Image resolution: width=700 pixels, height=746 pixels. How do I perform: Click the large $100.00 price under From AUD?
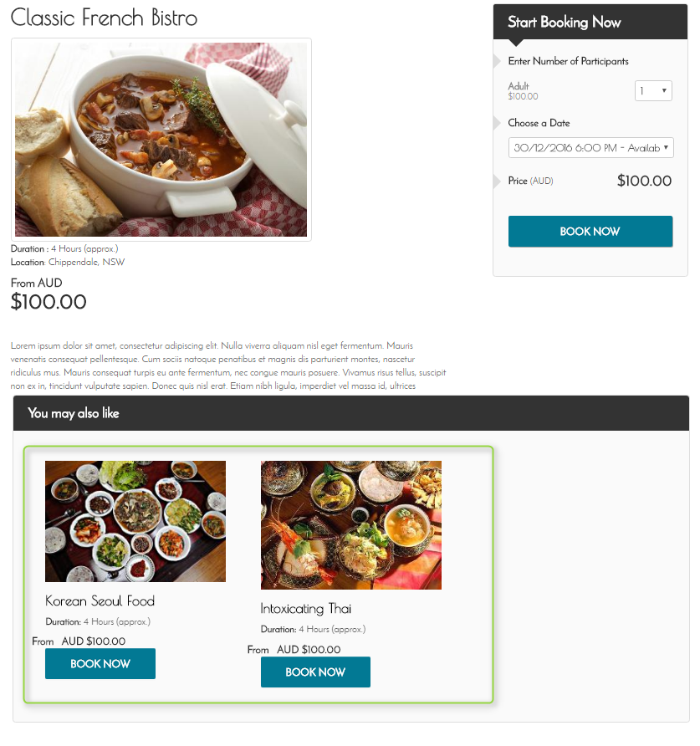point(49,302)
